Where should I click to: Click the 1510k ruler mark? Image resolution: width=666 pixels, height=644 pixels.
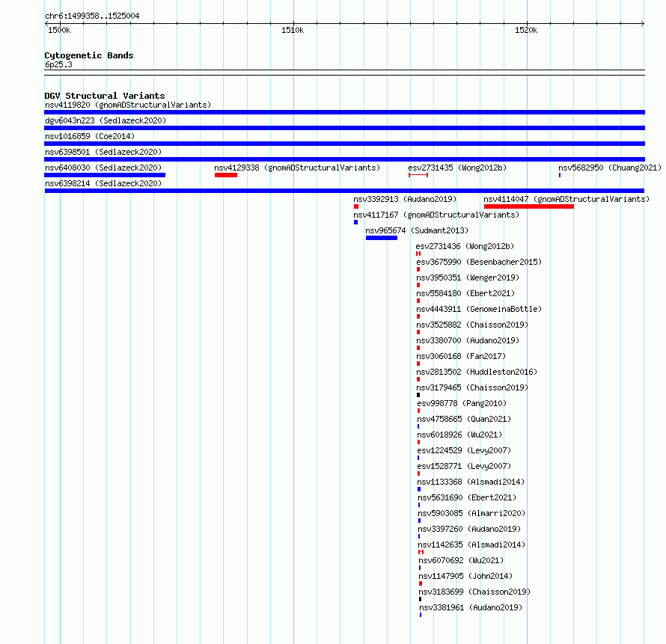pos(293,30)
